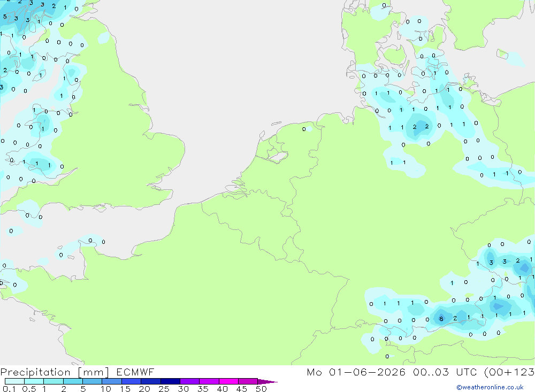Click the 'Precipitation [mm]' title text
Screen dimensions: 535x392
(x=55, y=372)
